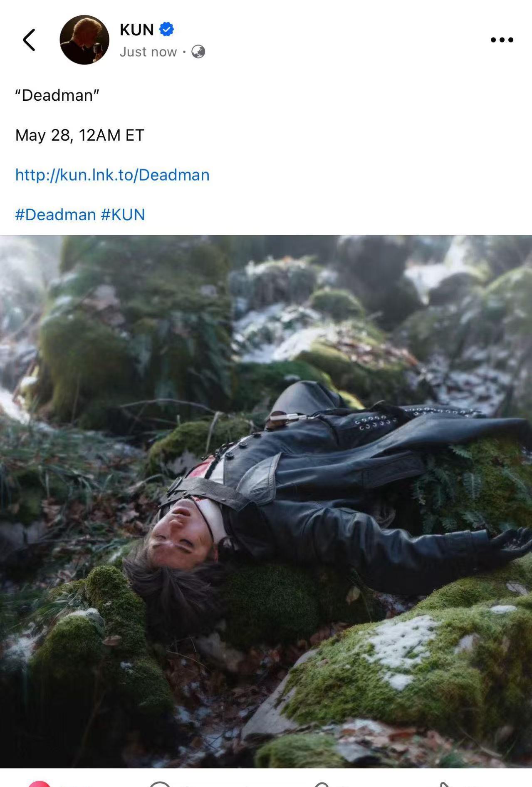Tap the red heart reaction icon

tap(40, 784)
